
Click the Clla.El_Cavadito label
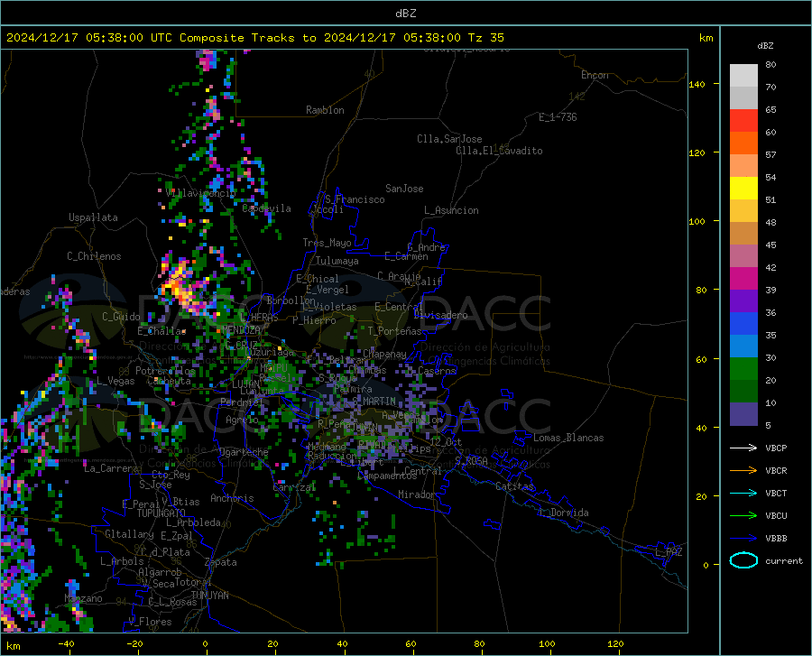pyautogui.click(x=499, y=151)
